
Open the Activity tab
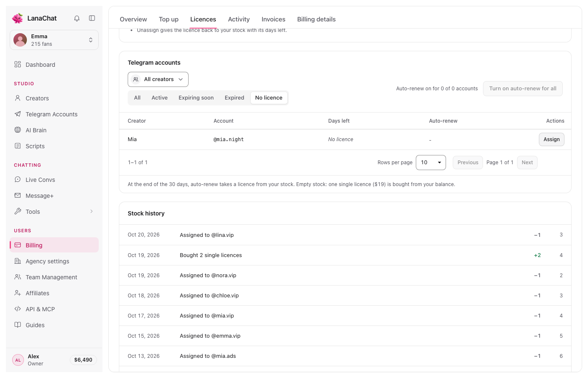(239, 19)
